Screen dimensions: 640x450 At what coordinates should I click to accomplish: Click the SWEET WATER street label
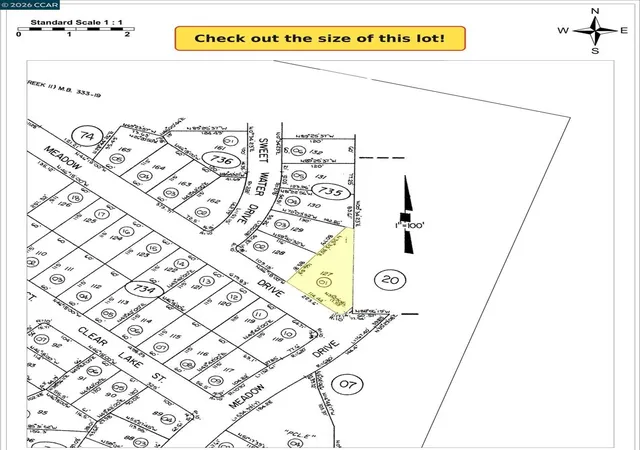[263, 167]
